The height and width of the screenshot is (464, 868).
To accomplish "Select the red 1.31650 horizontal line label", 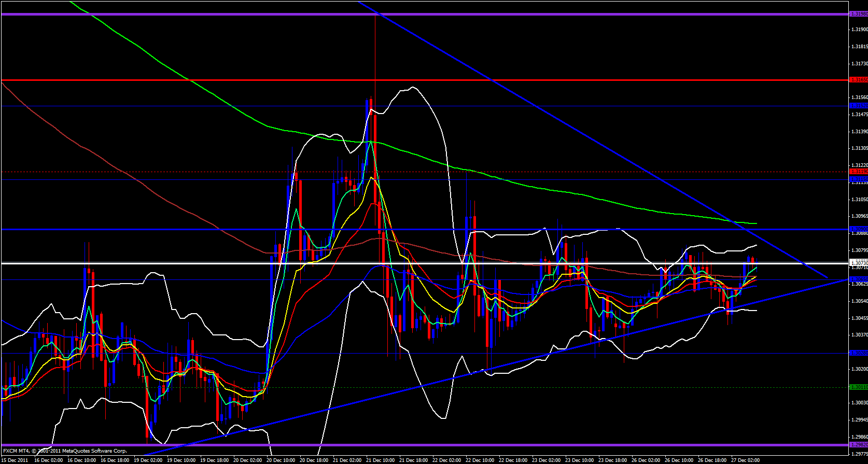I will pyautogui.click(x=858, y=80).
